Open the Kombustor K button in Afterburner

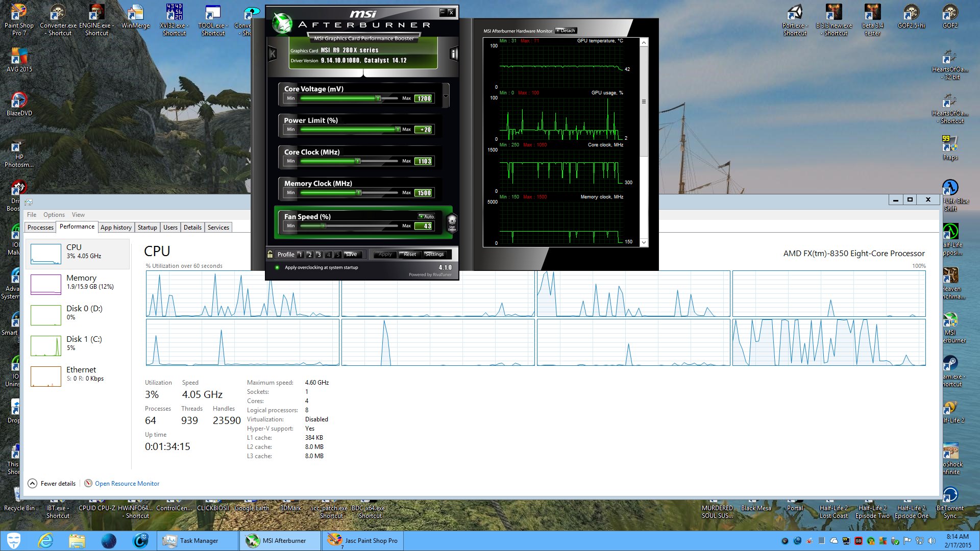click(x=273, y=53)
